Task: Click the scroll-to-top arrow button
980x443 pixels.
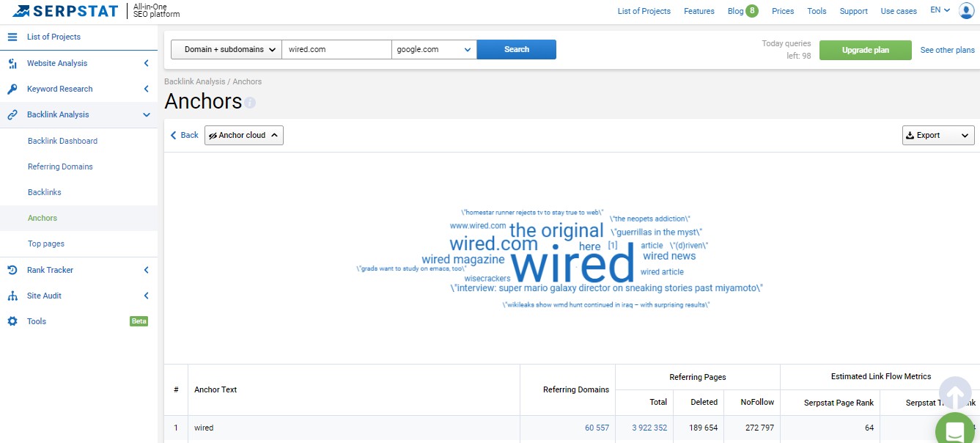Action: 955,395
